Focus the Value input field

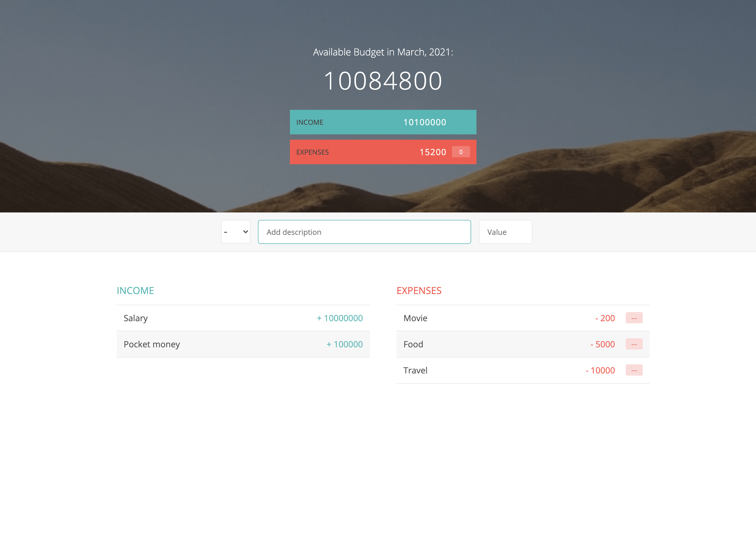pos(505,232)
